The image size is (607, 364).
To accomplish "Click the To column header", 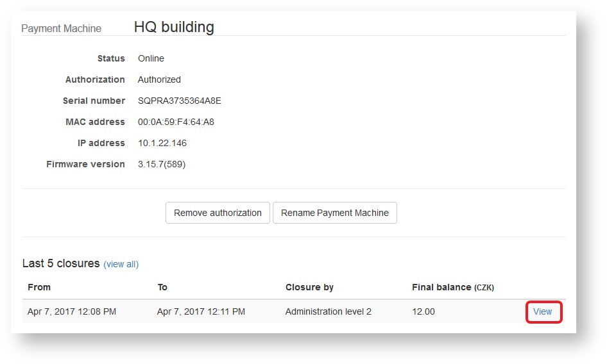I will point(162,287).
